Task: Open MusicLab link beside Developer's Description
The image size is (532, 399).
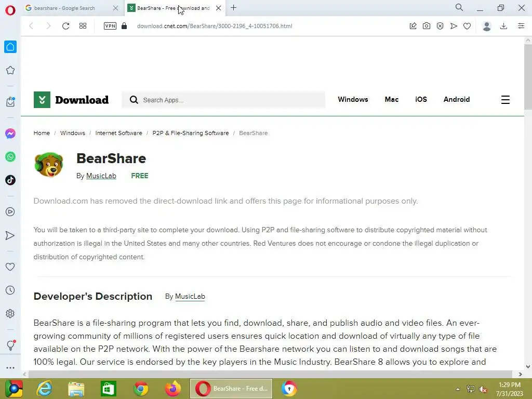Action: (190, 296)
